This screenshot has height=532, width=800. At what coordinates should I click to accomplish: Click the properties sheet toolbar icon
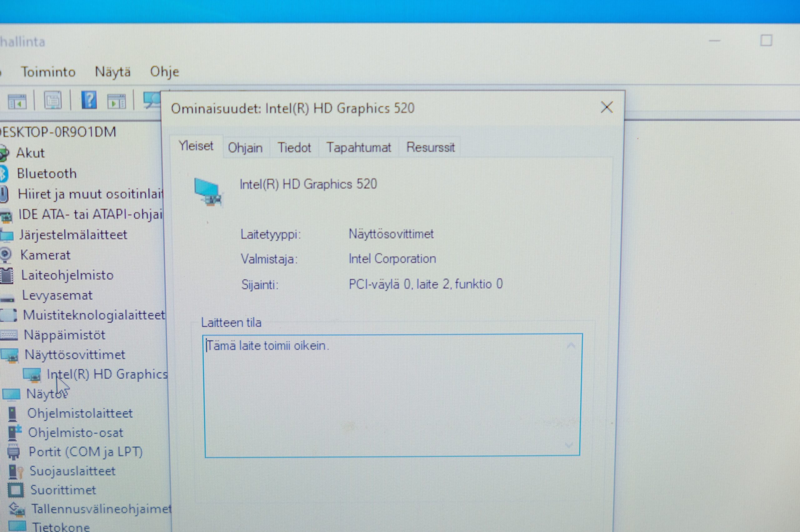(x=53, y=100)
